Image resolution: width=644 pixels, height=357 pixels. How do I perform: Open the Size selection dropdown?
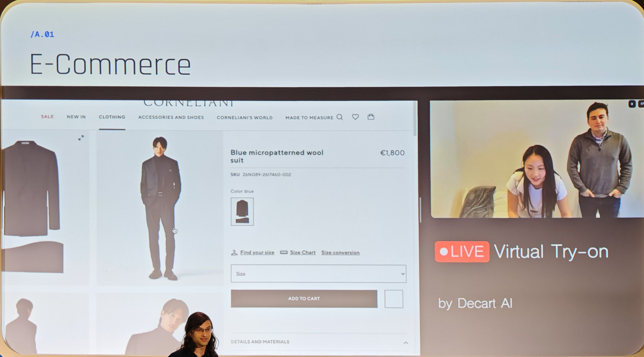pos(318,274)
